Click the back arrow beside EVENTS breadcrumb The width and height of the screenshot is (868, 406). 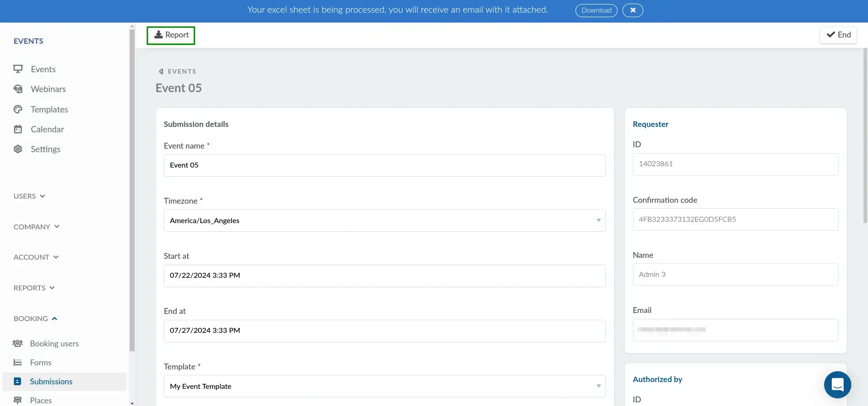click(x=161, y=71)
